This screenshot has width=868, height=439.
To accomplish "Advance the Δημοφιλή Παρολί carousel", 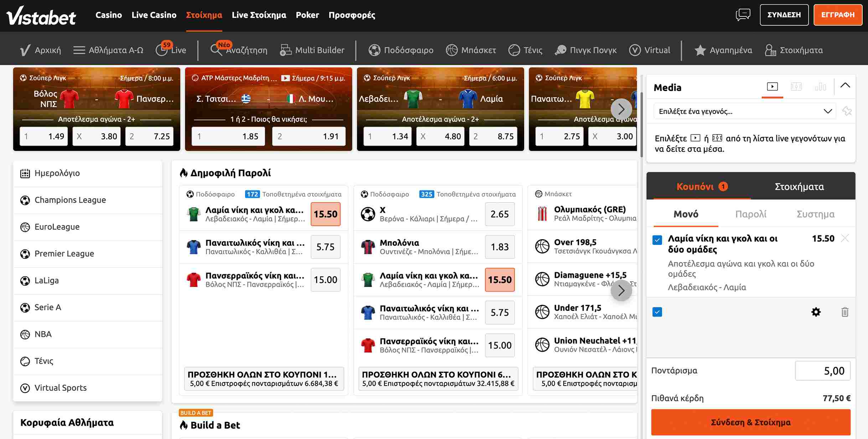I will (x=621, y=291).
